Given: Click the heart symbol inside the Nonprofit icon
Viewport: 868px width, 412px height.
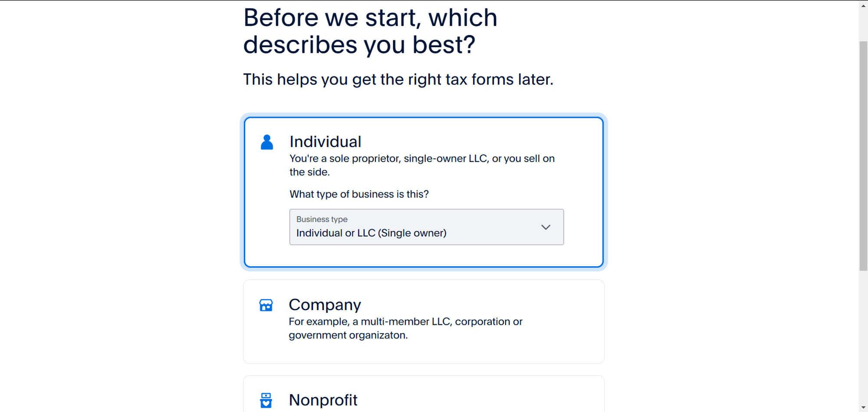Looking at the screenshot, I should tap(266, 403).
